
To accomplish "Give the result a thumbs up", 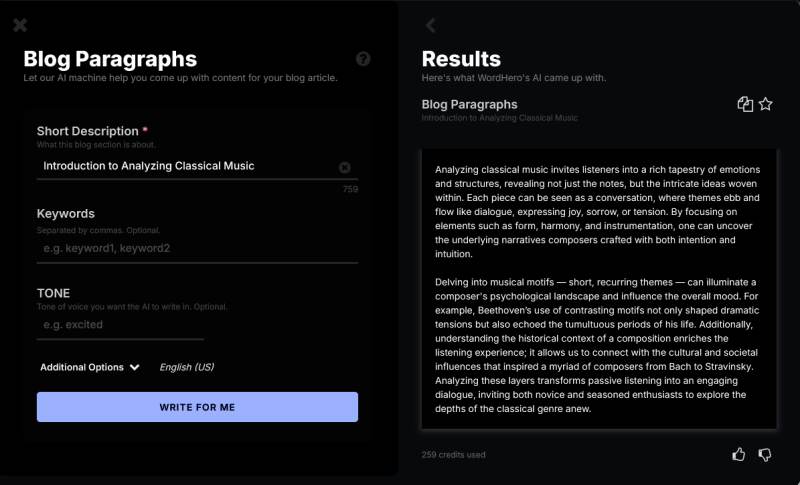I will pyautogui.click(x=739, y=454).
